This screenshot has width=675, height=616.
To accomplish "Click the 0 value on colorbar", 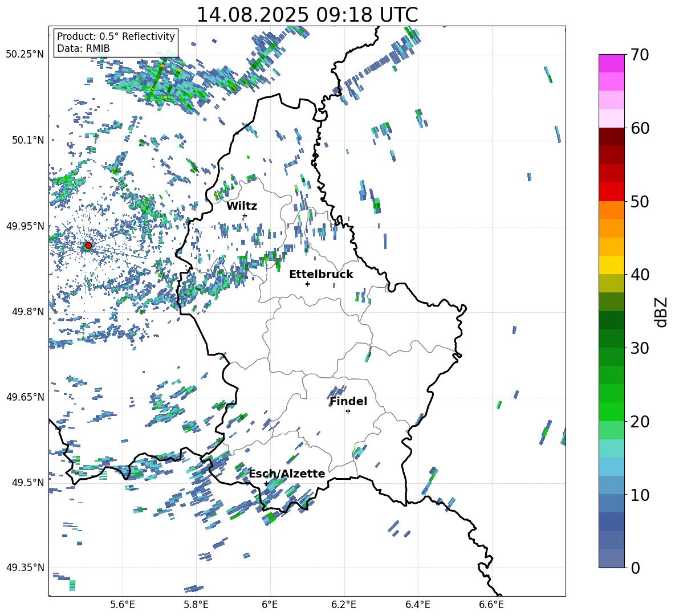I will [x=635, y=568].
